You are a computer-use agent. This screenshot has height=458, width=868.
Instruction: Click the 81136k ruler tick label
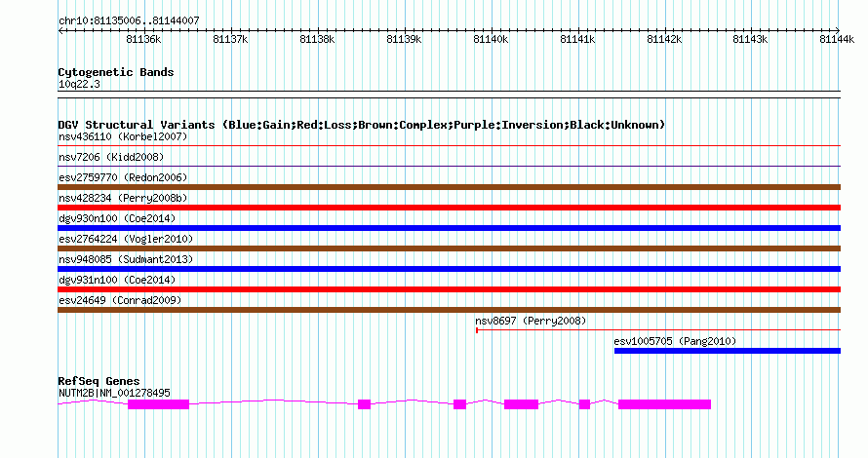144,39
